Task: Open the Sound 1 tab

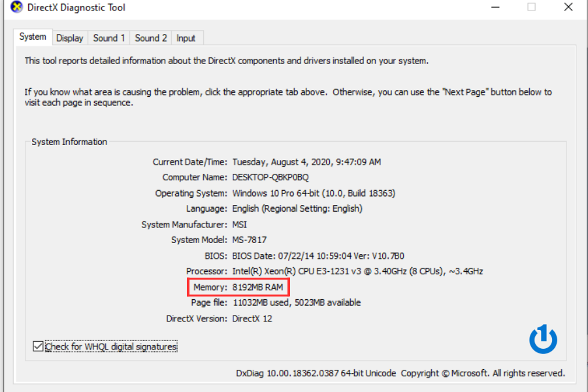Action: click(x=108, y=37)
